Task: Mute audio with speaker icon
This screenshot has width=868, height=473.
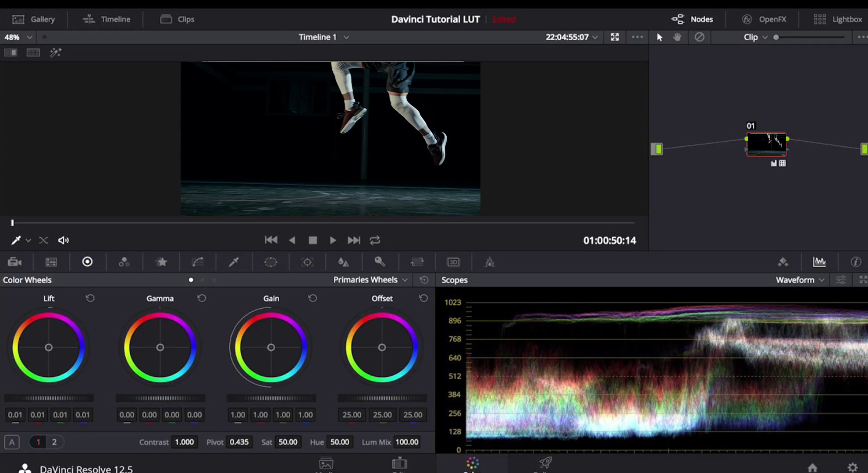Action: (64, 240)
